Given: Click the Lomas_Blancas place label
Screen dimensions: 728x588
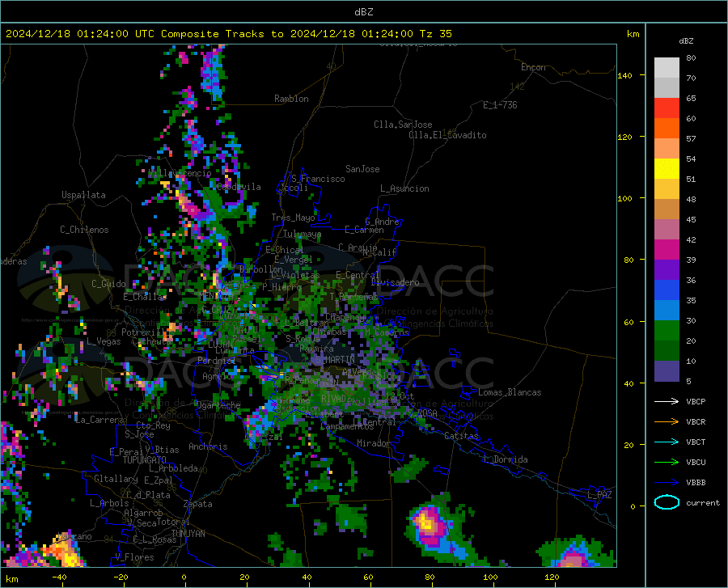Looking at the screenshot, I should (510, 392).
